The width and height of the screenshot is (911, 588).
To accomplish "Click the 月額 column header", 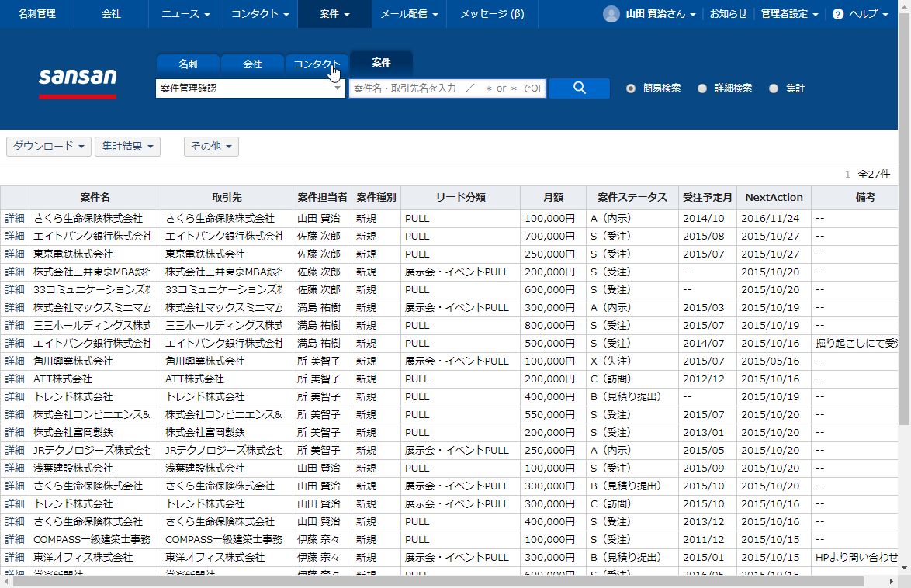I will point(553,198).
